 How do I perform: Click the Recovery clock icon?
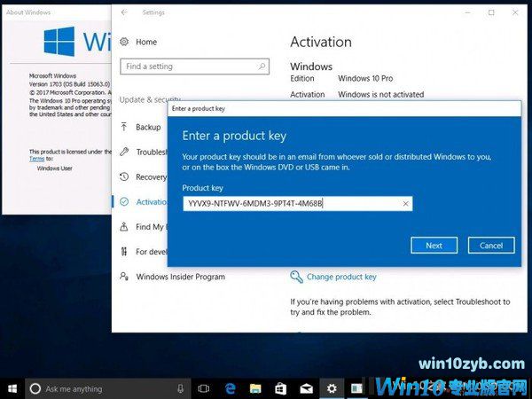(124, 176)
